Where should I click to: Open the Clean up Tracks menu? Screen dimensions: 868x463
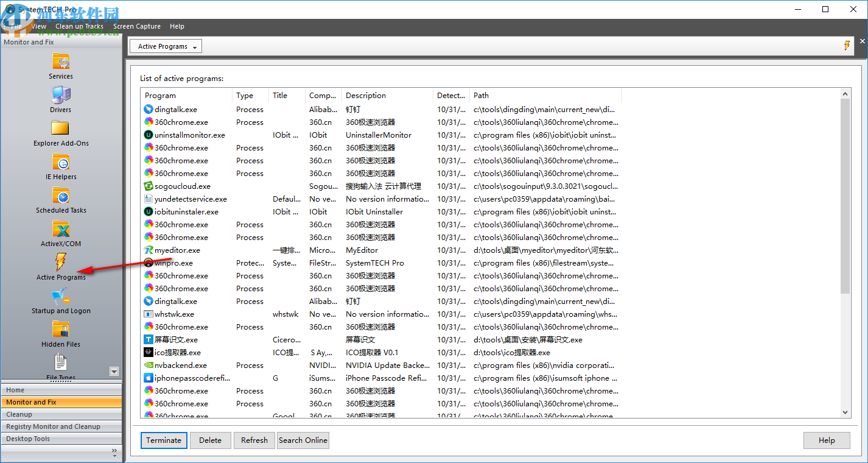[79, 26]
